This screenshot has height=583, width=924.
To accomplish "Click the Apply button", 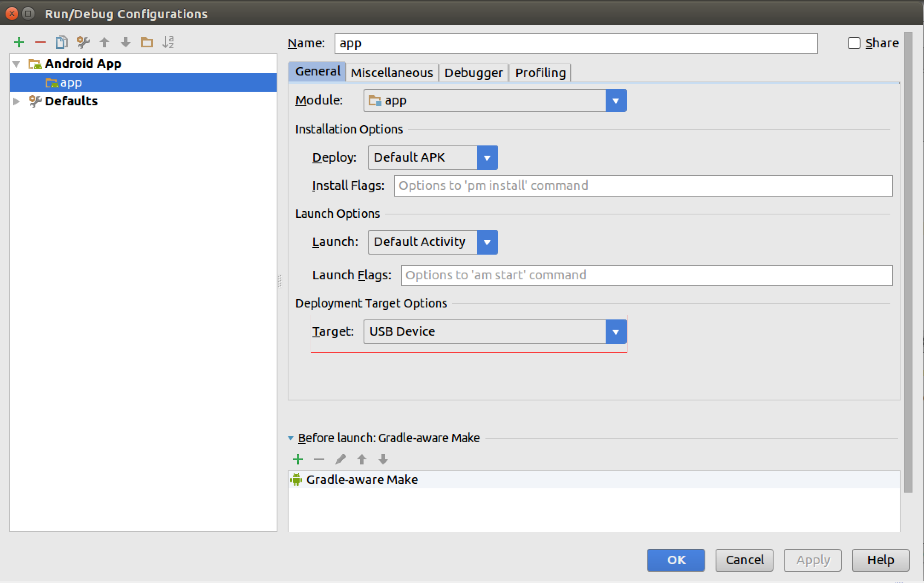I will 813,560.
